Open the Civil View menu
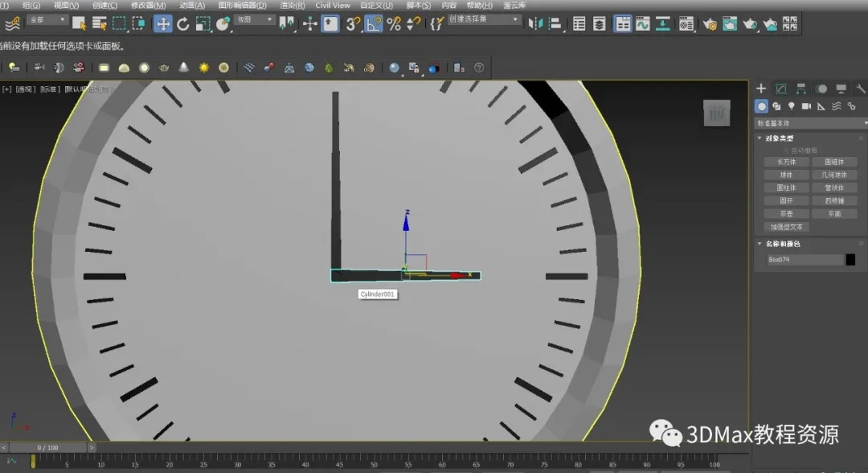868x473 pixels. pyautogui.click(x=333, y=5)
